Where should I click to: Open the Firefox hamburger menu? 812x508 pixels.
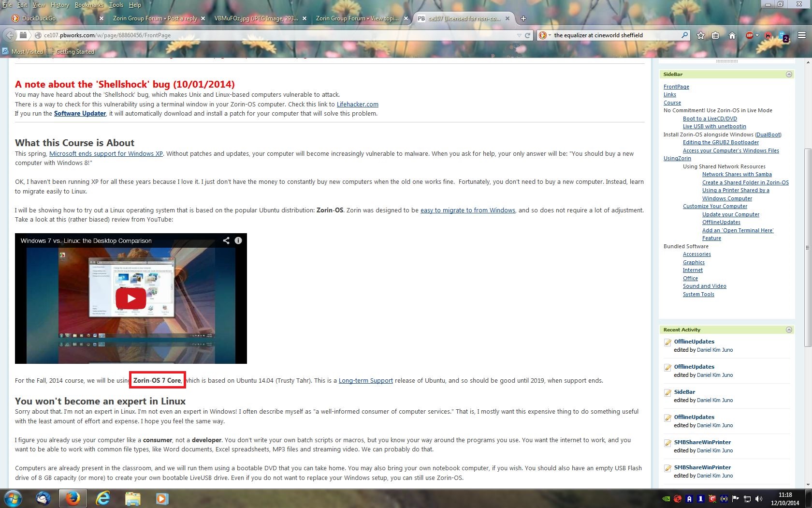pyautogui.click(x=802, y=35)
